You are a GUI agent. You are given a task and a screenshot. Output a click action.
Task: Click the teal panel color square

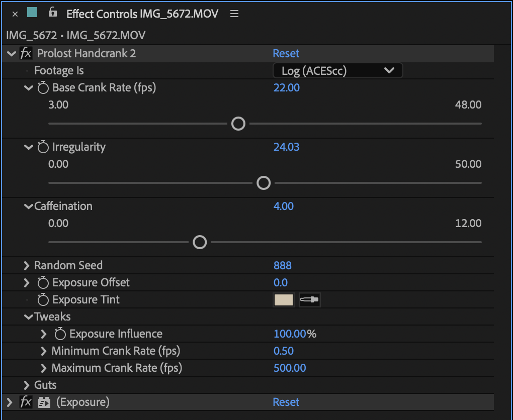(x=32, y=13)
